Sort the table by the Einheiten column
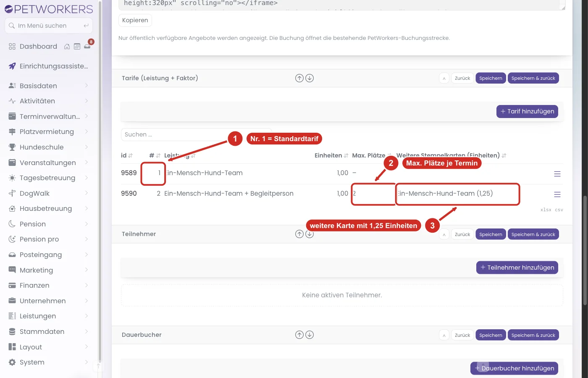Screen dimensions: 588x378 pos(331,155)
